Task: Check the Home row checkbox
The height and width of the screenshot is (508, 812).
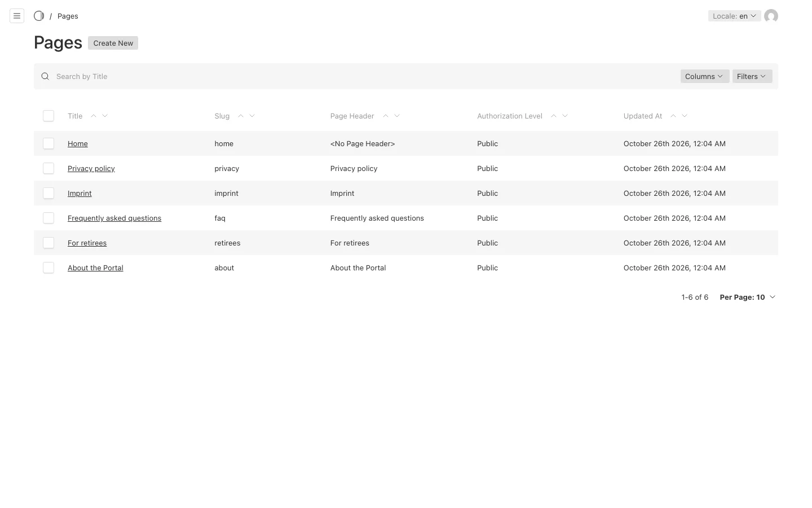Action: [x=48, y=143]
